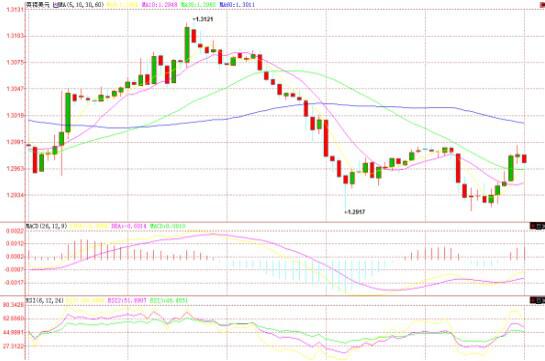Screen dimensions: 545x361
Task: Click the 1.3075 price axis label
Action: pyautogui.click(x=16, y=63)
